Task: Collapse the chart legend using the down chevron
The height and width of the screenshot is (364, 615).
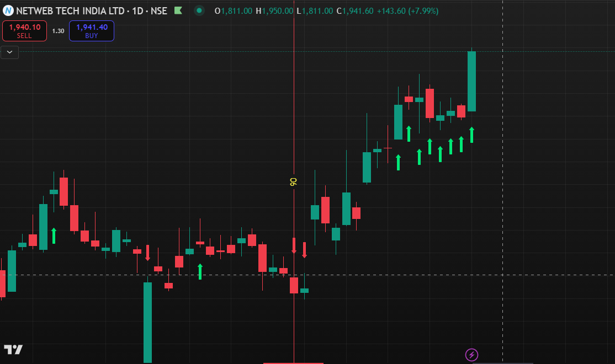Action: (9, 52)
